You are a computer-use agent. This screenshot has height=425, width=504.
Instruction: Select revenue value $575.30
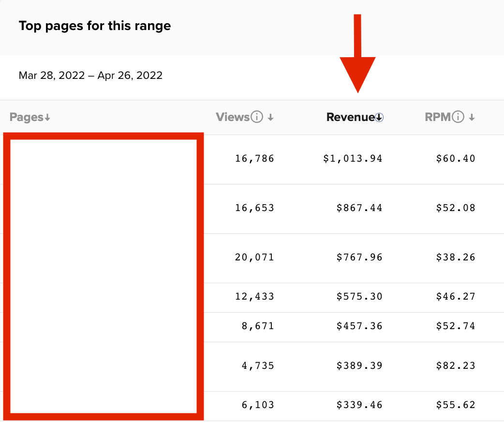click(359, 296)
